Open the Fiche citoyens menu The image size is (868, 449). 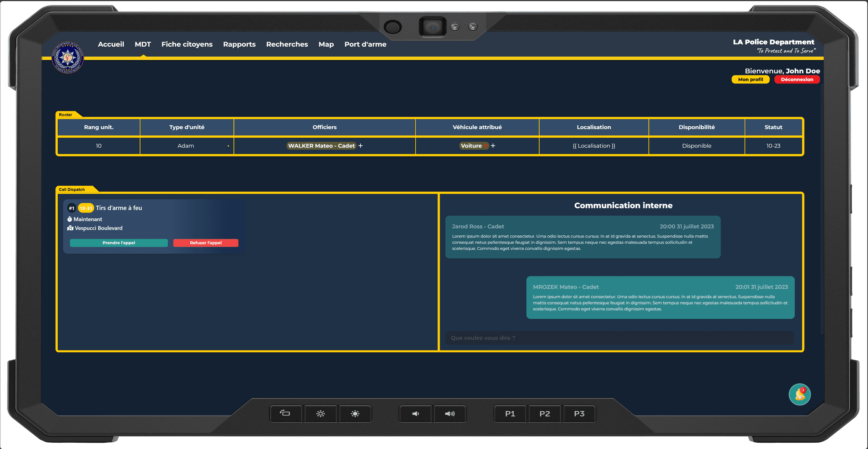pyautogui.click(x=187, y=44)
